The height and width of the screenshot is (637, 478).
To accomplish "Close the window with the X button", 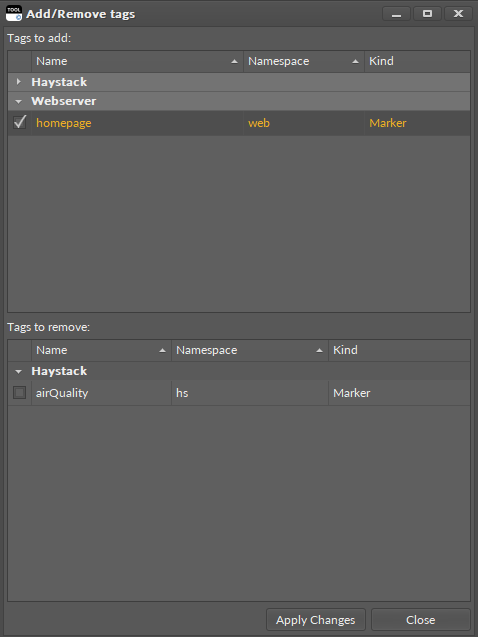I will coord(458,14).
